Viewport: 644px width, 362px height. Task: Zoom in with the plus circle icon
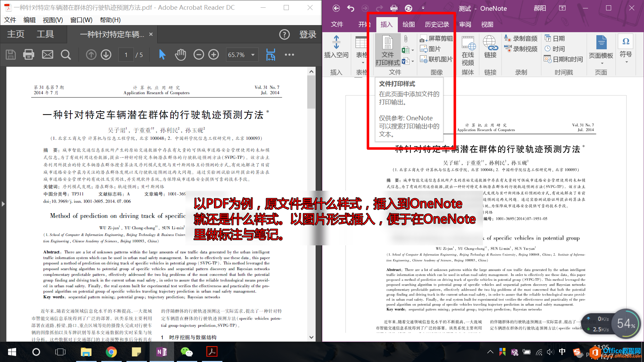[x=214, y=54]
